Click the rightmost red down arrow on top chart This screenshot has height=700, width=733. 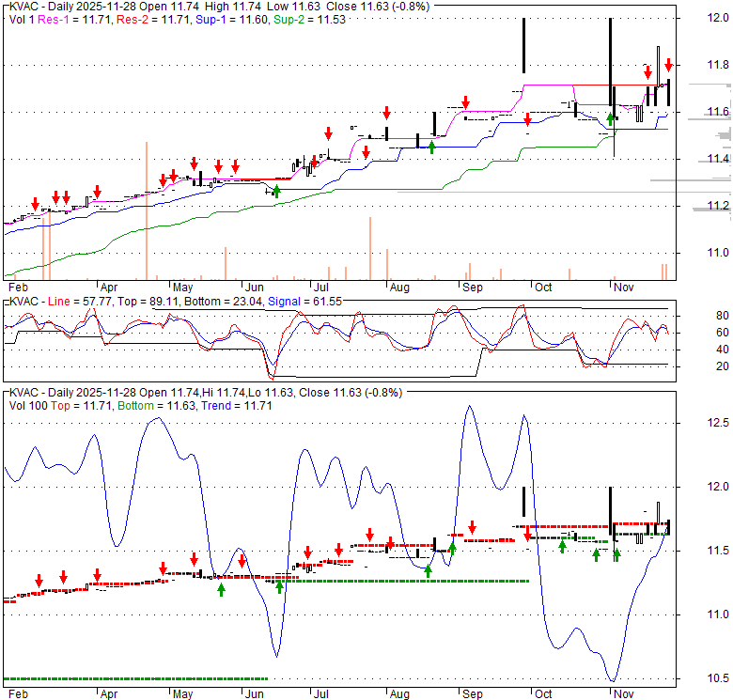668,65
